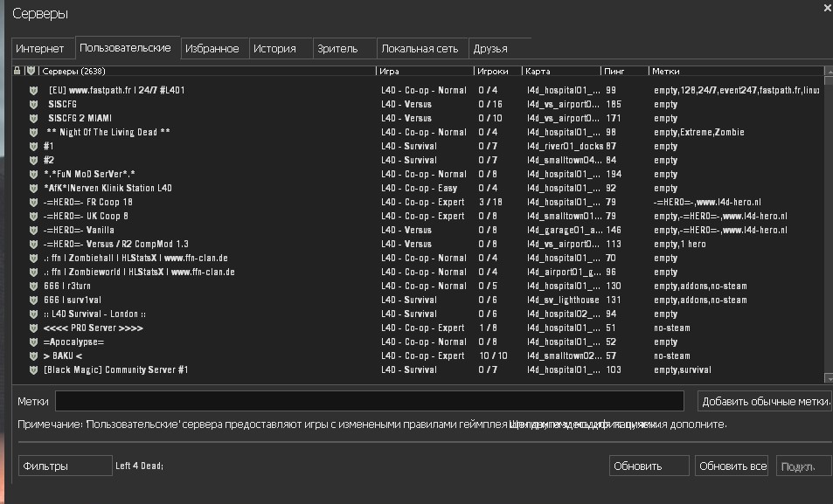Click shield icon of 666 | r3turn server
The height and width of the screenshot is (504, 833).
tap(33, 286)
